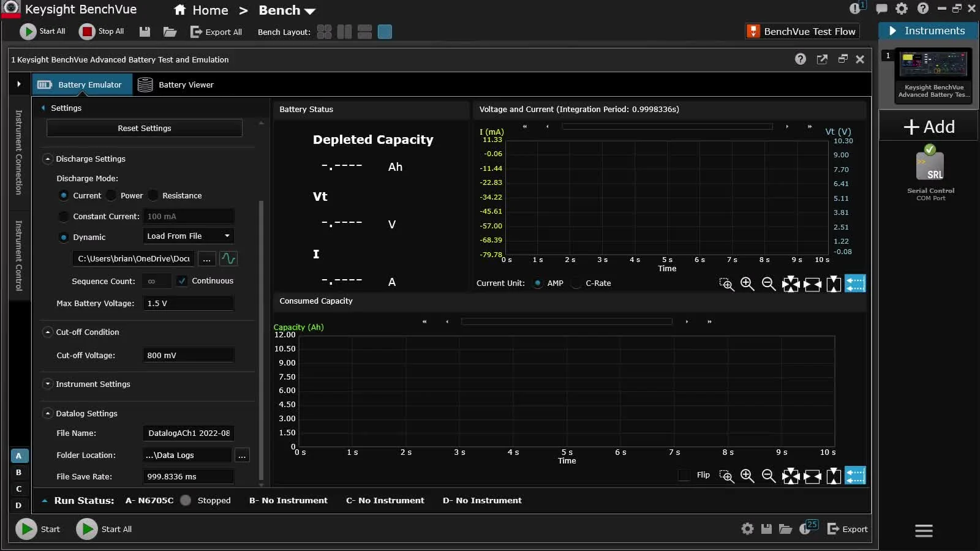Autoscale horizontal axis on Voltage and Current chart
This screenshot has width=980, height=551.
point(812,283)
